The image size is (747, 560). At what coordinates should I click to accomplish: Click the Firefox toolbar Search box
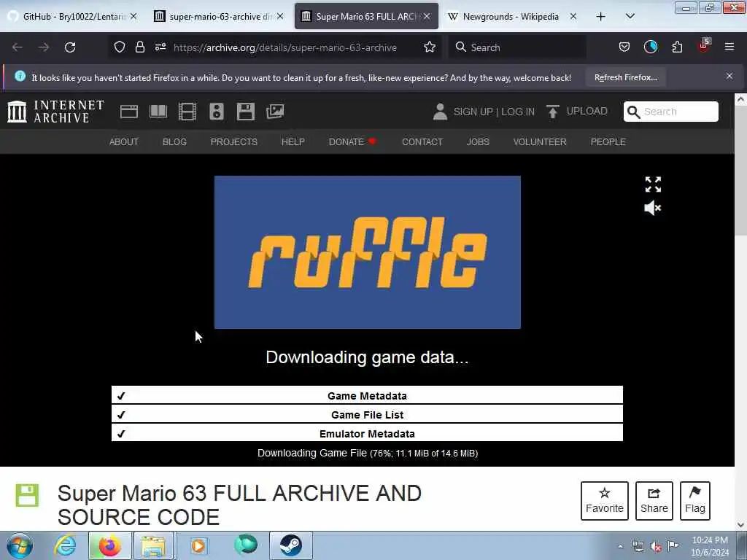(x=517, y=47)
